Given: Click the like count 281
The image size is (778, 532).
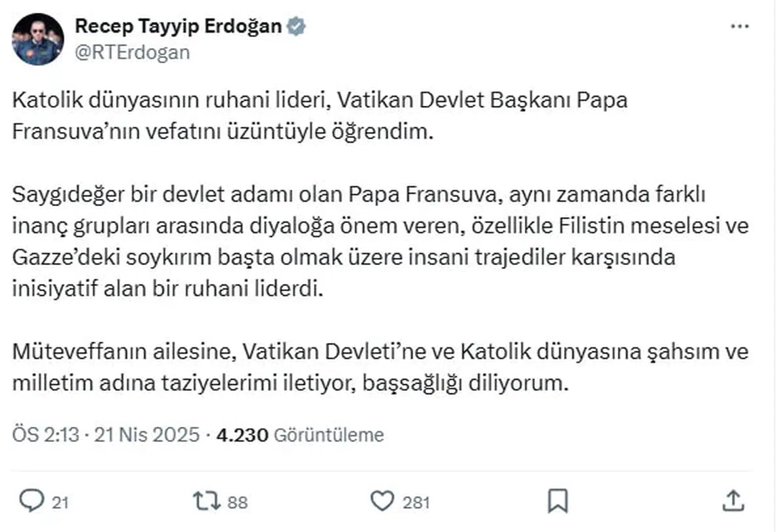Looking at the screenshot, I should pyautogui.click(x=416, y=503).
